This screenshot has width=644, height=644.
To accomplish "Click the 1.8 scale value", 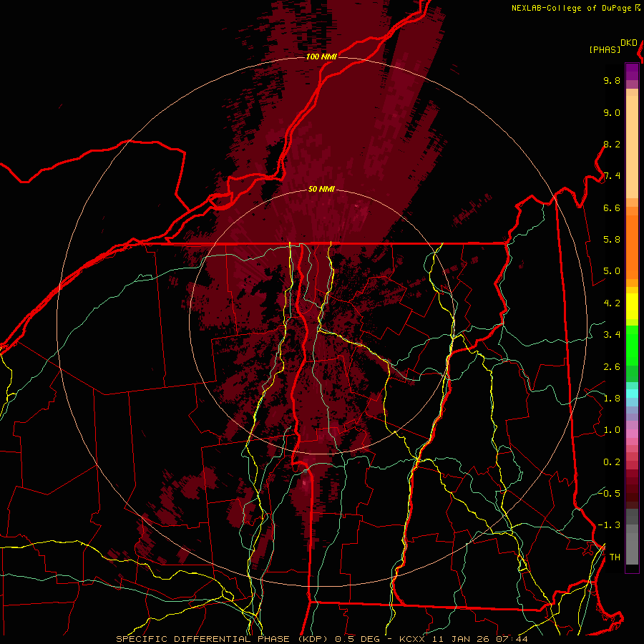I will [x=612, y=399].
